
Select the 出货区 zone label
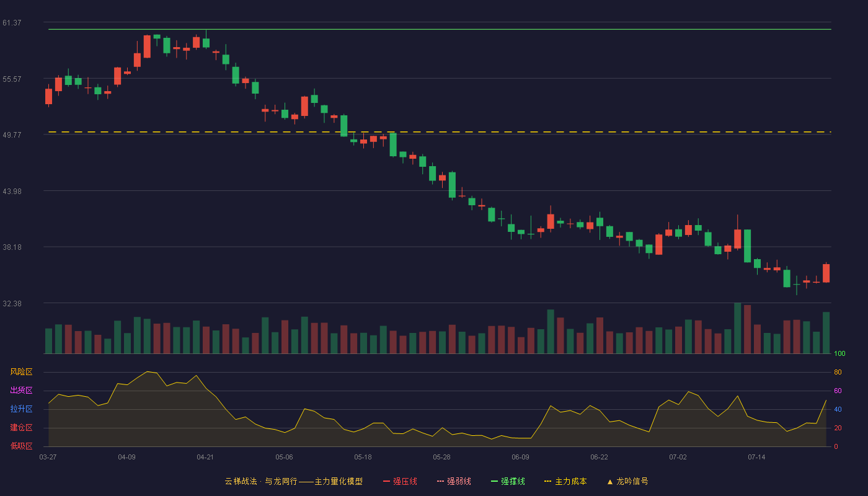21,391
